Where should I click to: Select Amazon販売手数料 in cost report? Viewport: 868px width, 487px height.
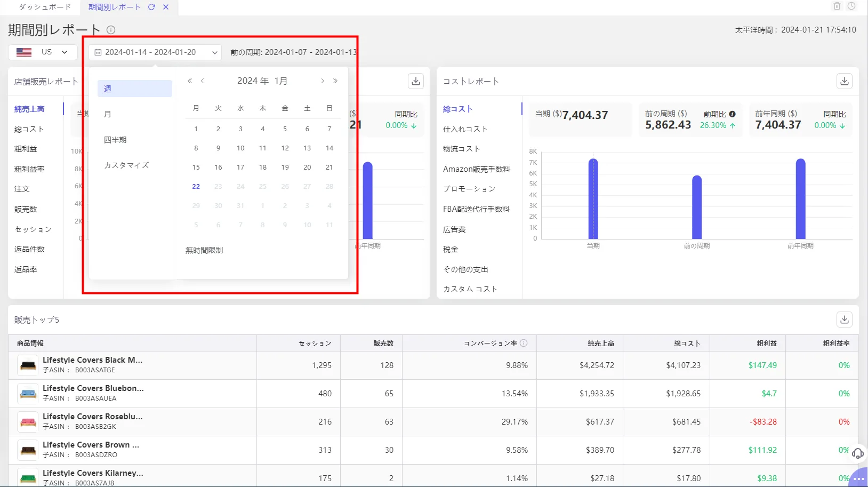coord(477,169)
